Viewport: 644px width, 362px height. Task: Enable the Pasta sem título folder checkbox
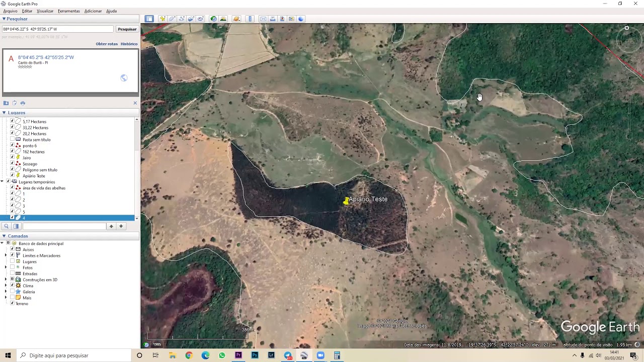[13, 139]
